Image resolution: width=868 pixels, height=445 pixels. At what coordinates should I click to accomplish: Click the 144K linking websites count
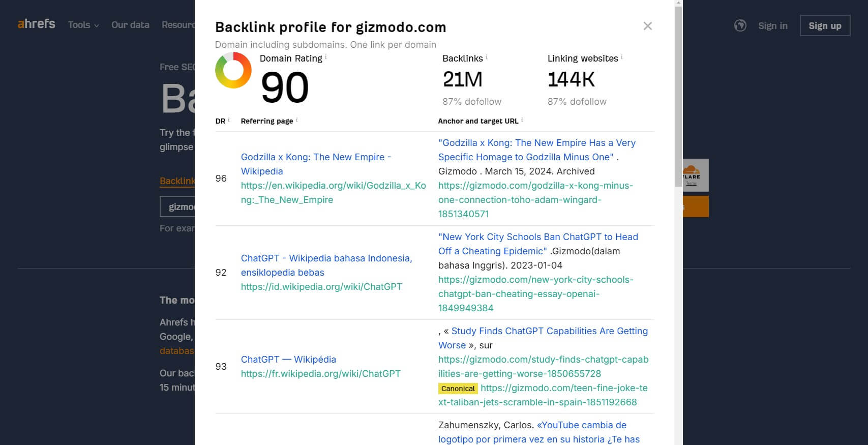click(x=571, y=80)
